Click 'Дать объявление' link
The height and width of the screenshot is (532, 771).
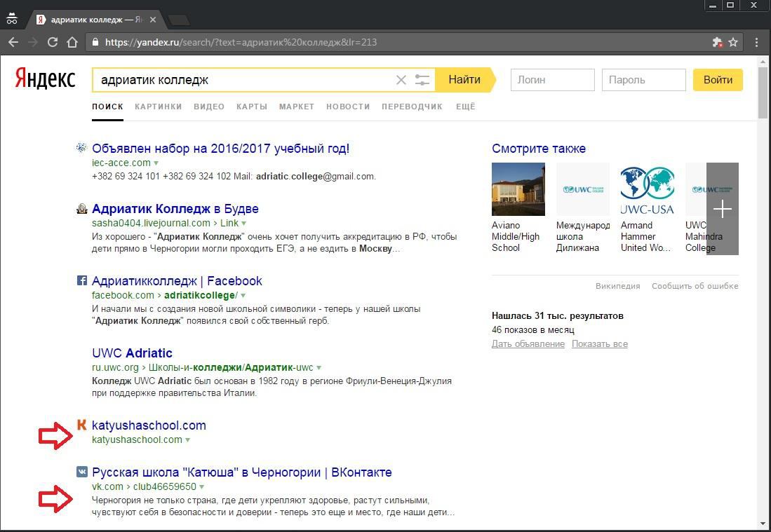[528, 344]
